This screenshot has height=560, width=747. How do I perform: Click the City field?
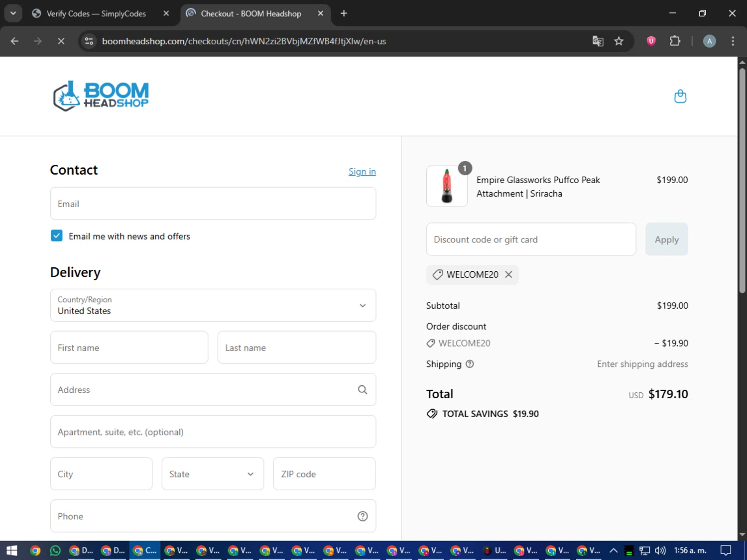(x=101, y=474)
